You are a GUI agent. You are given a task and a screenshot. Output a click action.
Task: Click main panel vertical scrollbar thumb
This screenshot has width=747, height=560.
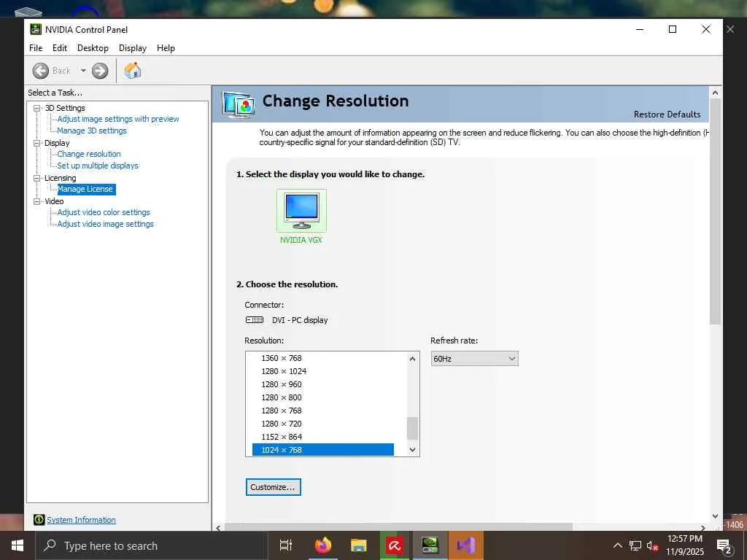(x=715, y=212)
